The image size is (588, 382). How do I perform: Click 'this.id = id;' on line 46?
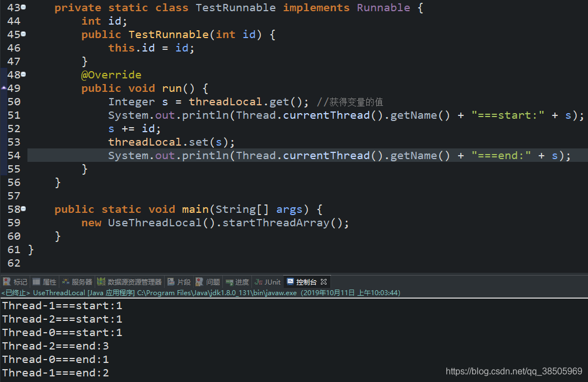[152, 48]
